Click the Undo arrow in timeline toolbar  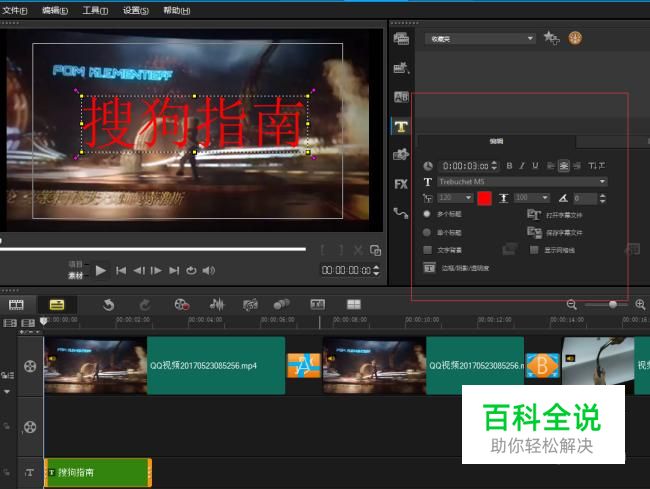tap(108, 304)
